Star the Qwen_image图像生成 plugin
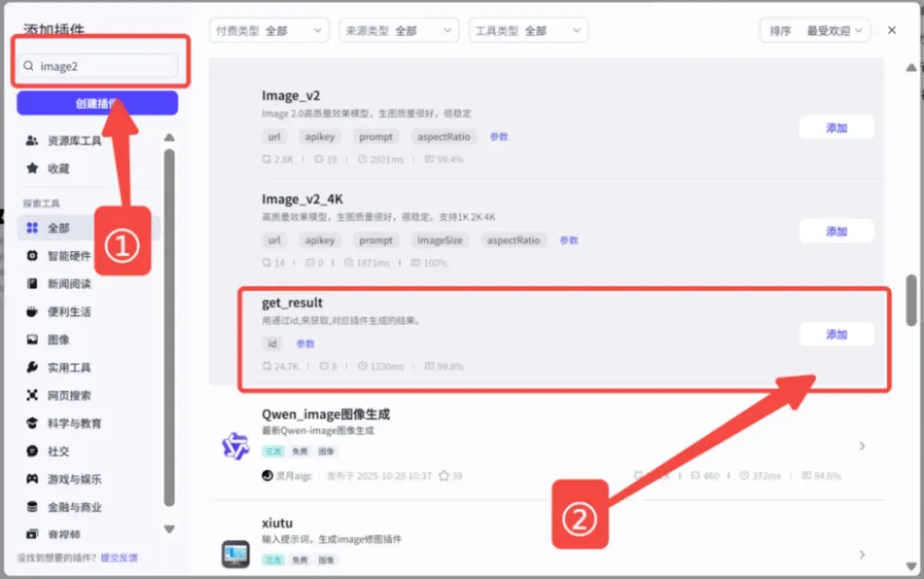Viewport: 924px width, 579px height. [444, 476]
